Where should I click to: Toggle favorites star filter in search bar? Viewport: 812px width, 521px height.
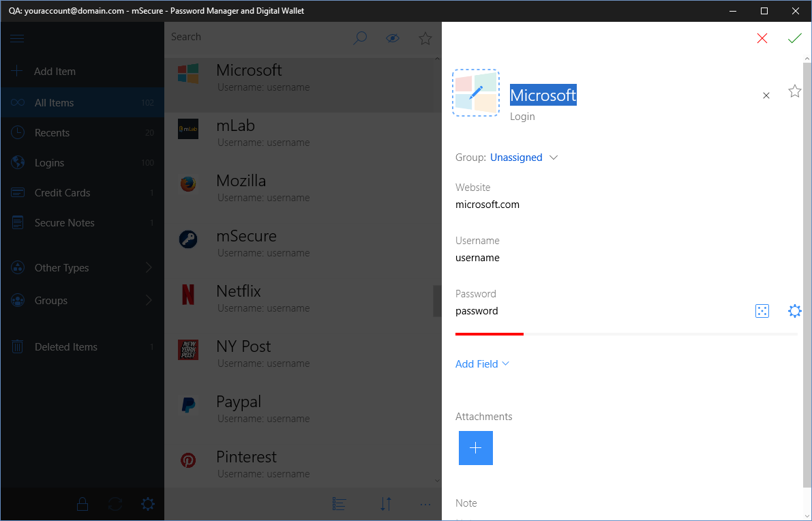pos(425,38)
